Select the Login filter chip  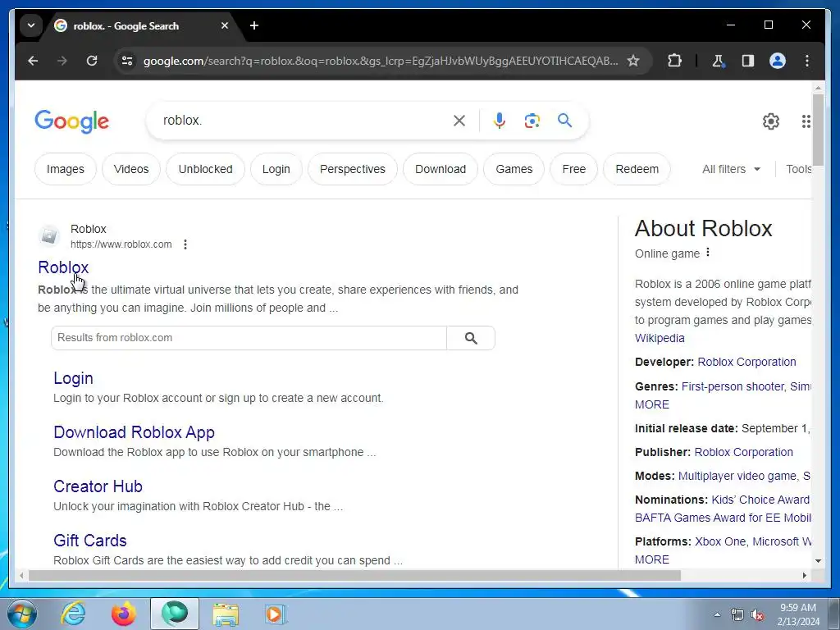(x=276, y=169)
